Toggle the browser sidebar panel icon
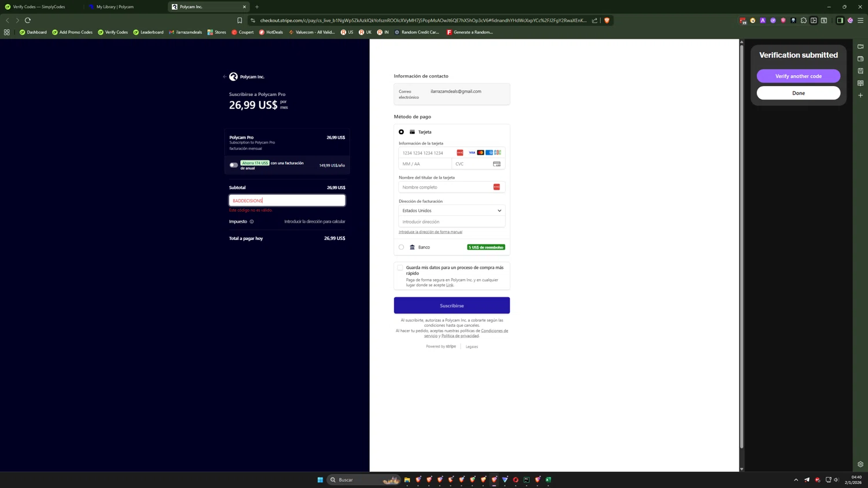Viewport: 868px width, 488px height. 840,20
